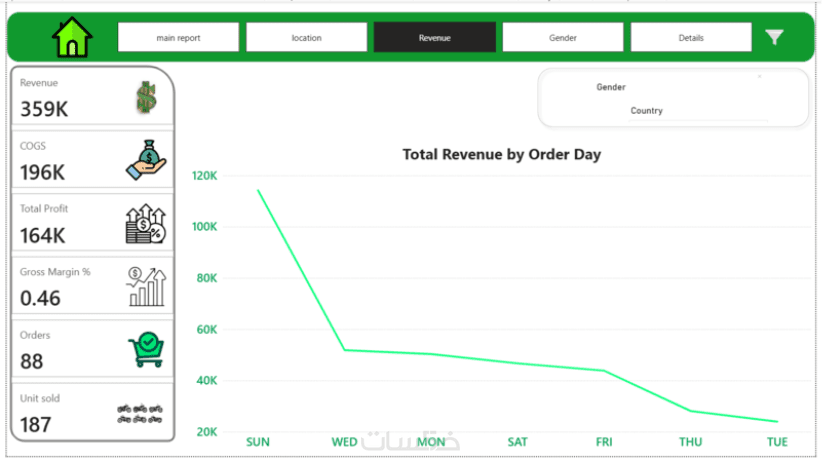Click the SUN axis label
Screen dimensions: 822x460
click(x=258, y=442)
